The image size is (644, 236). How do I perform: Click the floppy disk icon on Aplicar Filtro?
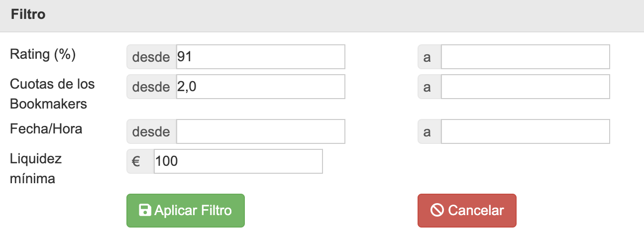coord(145,211)
